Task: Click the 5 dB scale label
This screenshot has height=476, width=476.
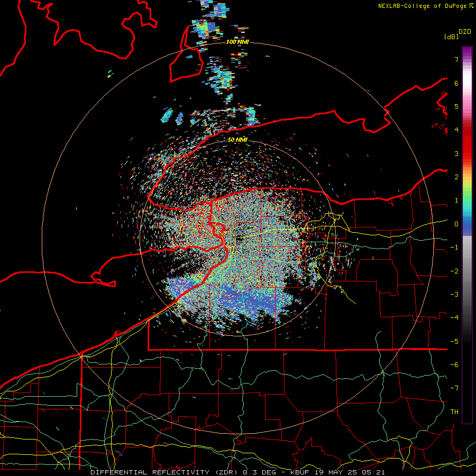Action: pyautogui.click(x=456, y=106)
